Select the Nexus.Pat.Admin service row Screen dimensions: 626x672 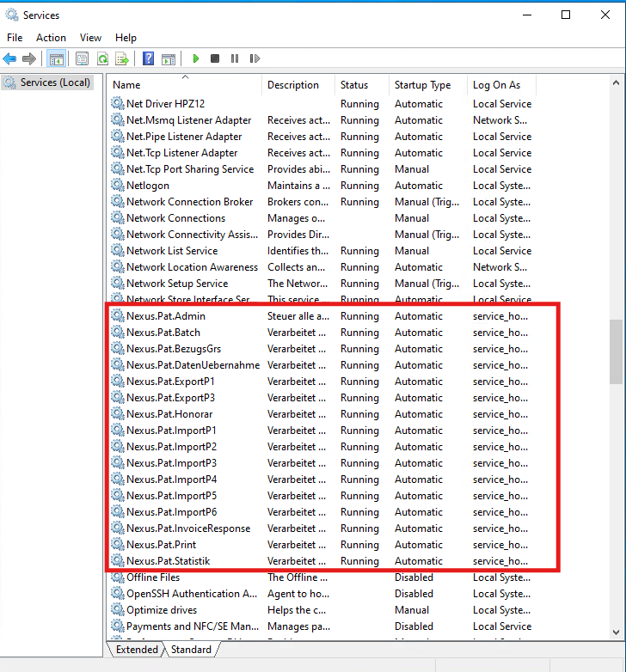coord(166,316)
